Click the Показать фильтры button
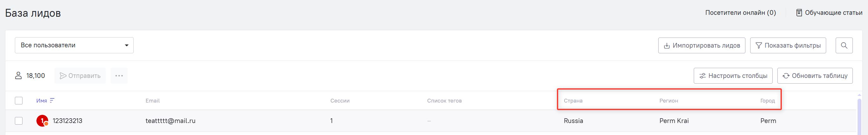The width and height of the screenshot is (868, 135). pyautogui.click(x=788, y=45)
